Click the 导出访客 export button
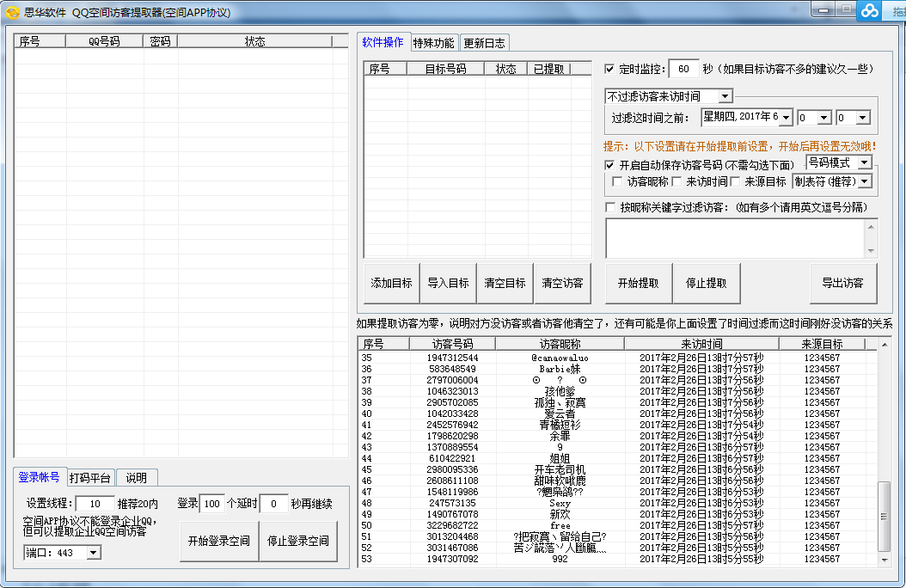 coord(842,283)
